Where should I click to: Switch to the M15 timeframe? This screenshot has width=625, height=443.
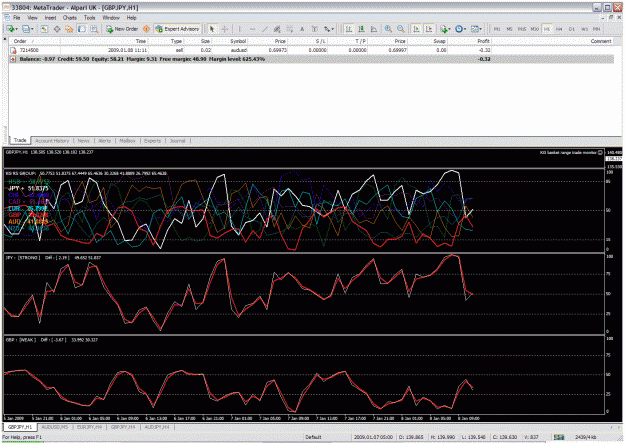click(x=522, y=29)
